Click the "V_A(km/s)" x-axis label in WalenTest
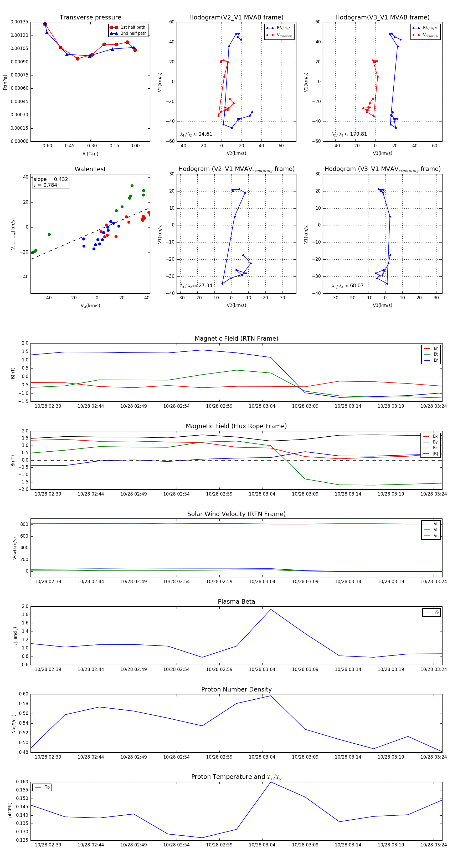Screen dimensions: 473x868 90,306
